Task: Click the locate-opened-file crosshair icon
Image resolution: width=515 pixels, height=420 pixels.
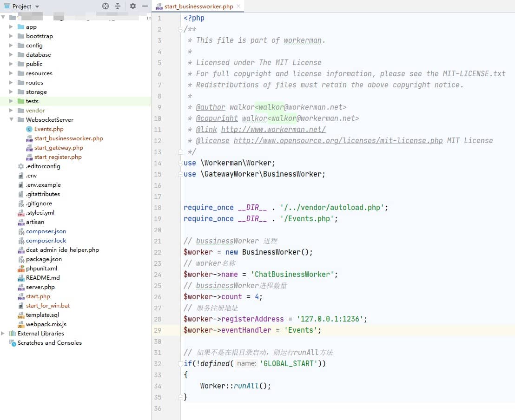Action: click(x=106, y=7)
